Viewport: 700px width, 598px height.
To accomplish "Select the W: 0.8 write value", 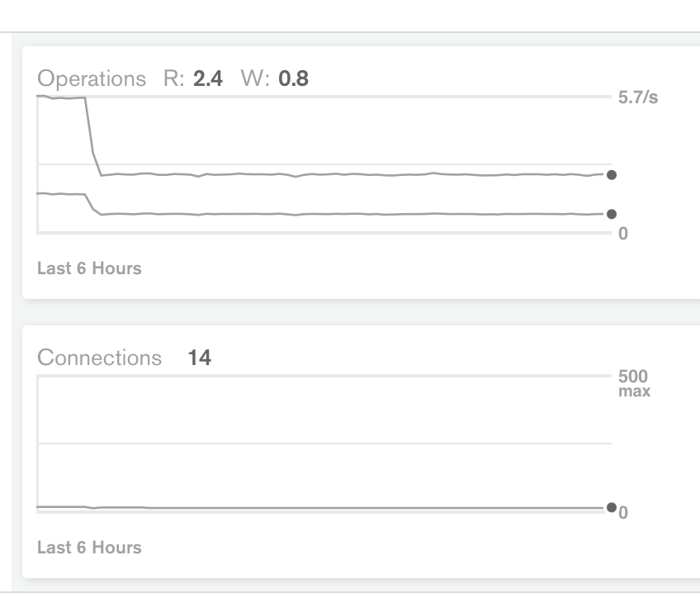I will click(x=275, y=78).
